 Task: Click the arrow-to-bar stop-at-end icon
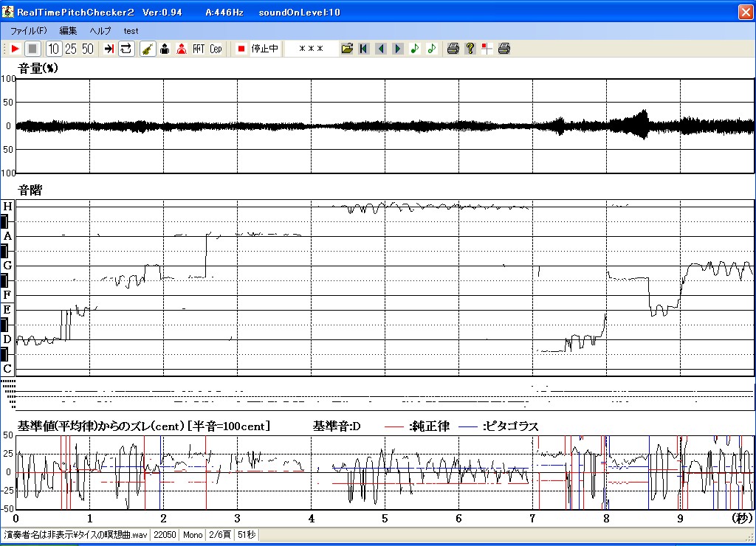pos(109,49)
